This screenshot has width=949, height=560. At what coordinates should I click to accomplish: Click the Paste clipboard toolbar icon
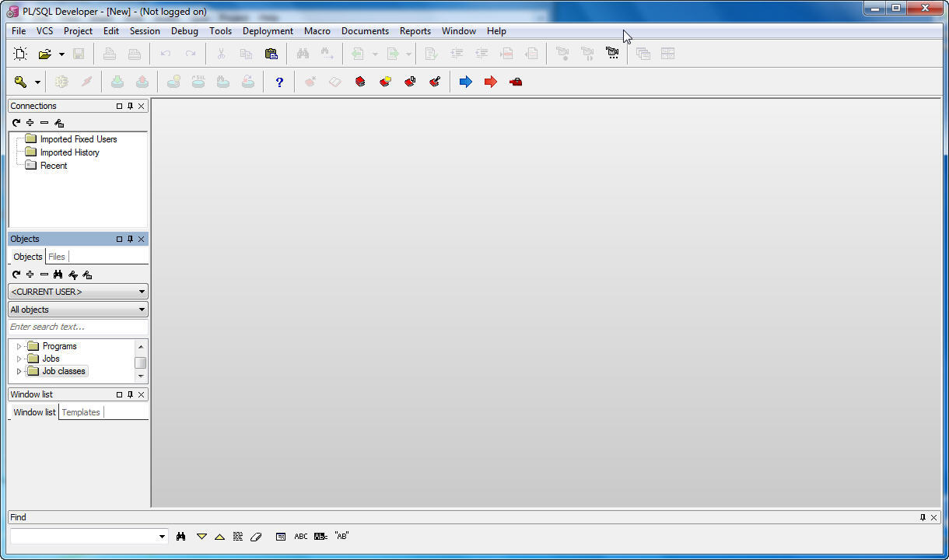(271, 54)
